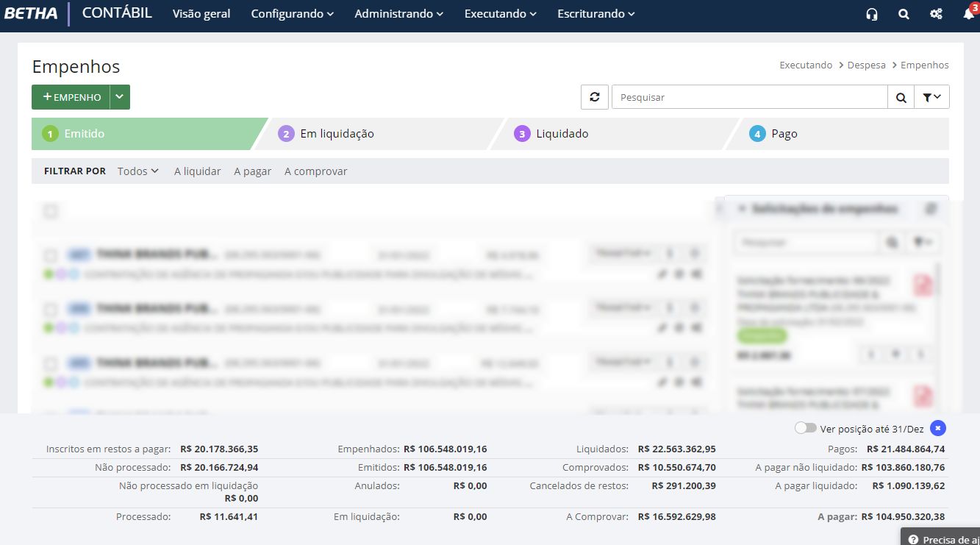Open the gears settings icon in the header

click(936, 14)
